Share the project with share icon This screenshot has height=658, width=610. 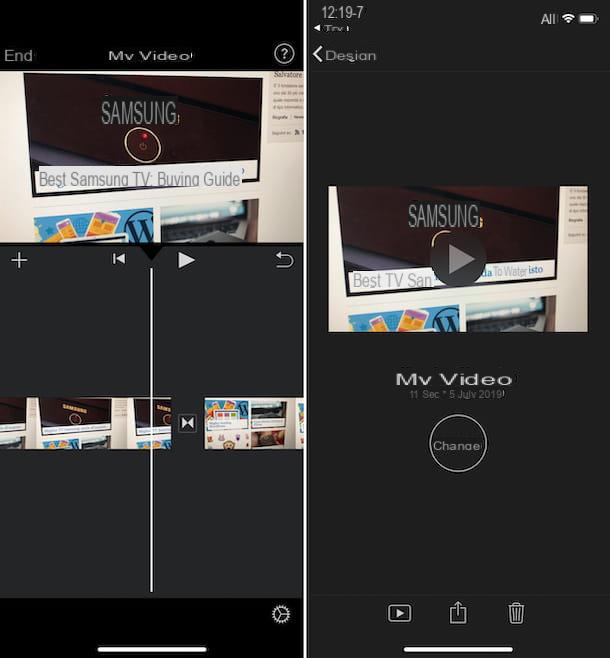458,612
